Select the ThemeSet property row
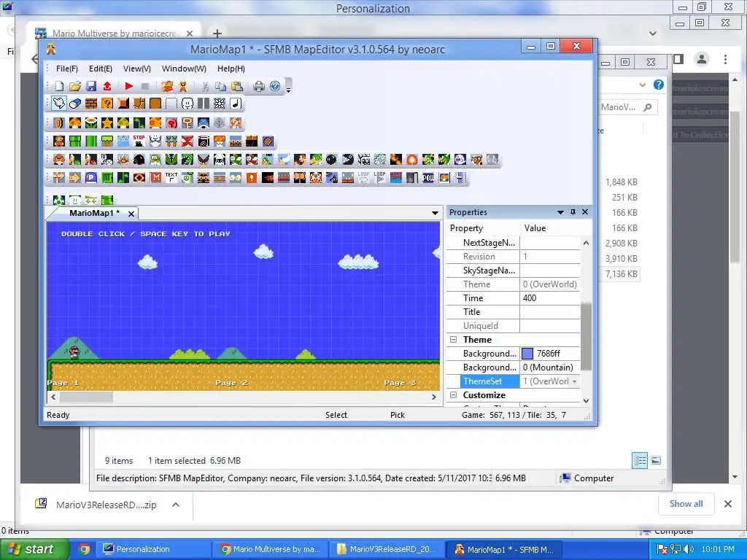 513,381
